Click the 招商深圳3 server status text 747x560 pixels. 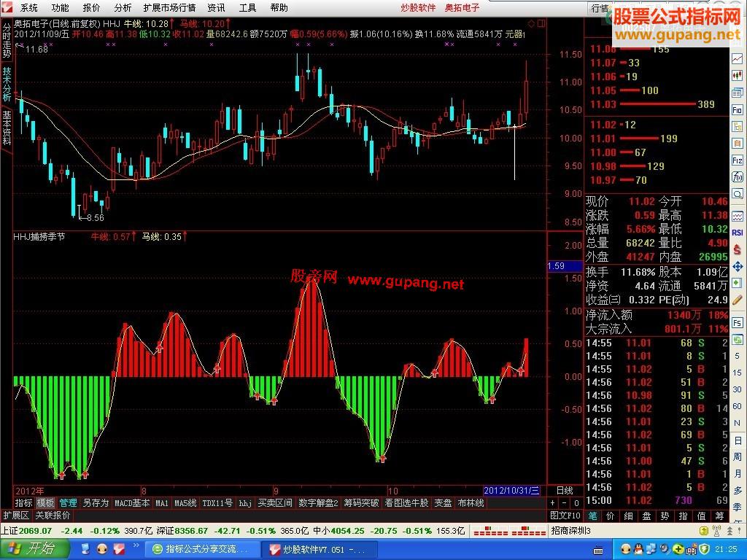(570, 531)
